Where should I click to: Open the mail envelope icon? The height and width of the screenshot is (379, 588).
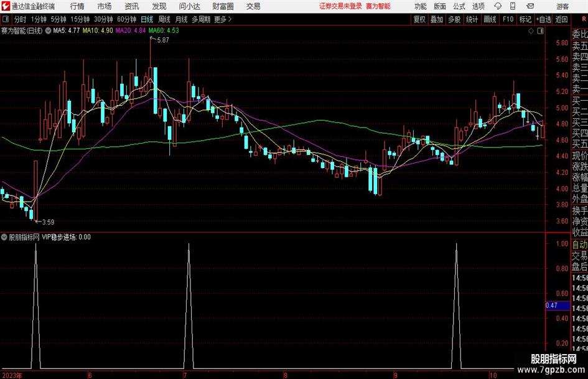click(530, 6)
